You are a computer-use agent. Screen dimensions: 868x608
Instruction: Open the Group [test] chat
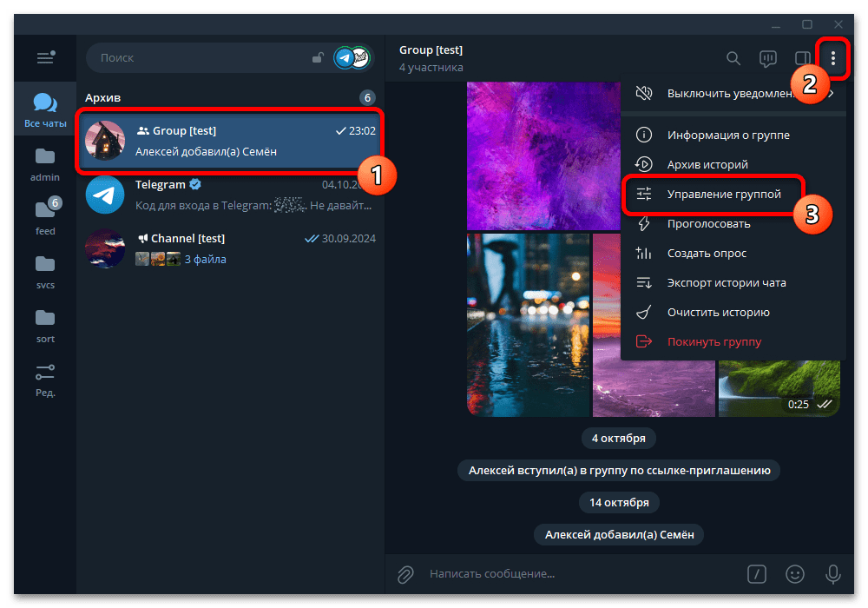[230, 141]
